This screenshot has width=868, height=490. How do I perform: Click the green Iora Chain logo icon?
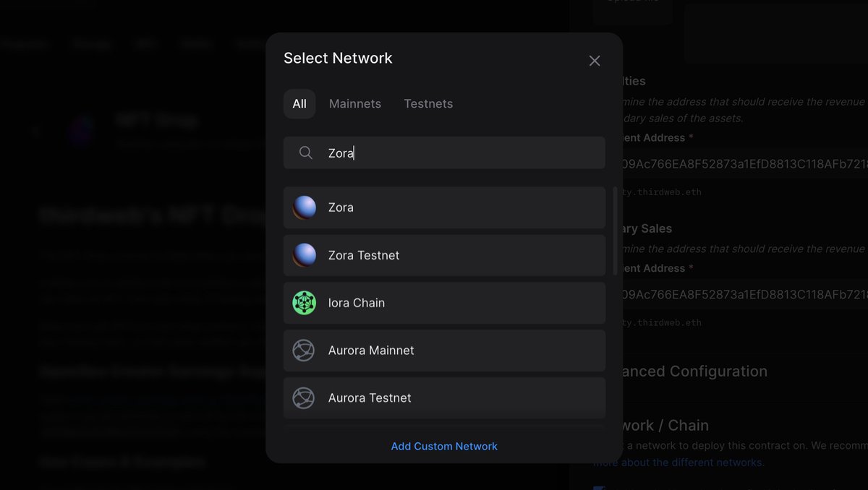pyautogui.click(x=305, y=303)
